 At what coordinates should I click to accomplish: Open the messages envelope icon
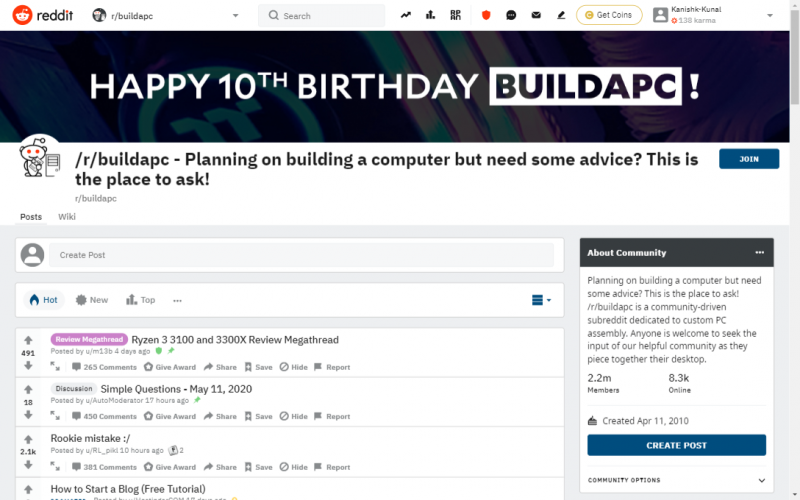tap(536, 15)
